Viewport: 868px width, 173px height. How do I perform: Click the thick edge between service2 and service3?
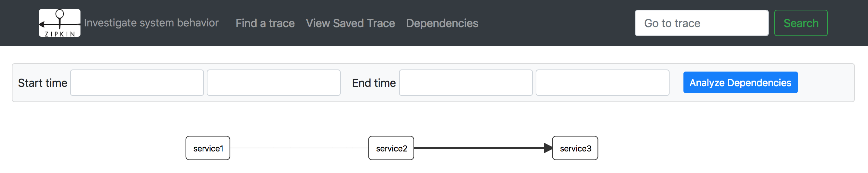(479, 148)
